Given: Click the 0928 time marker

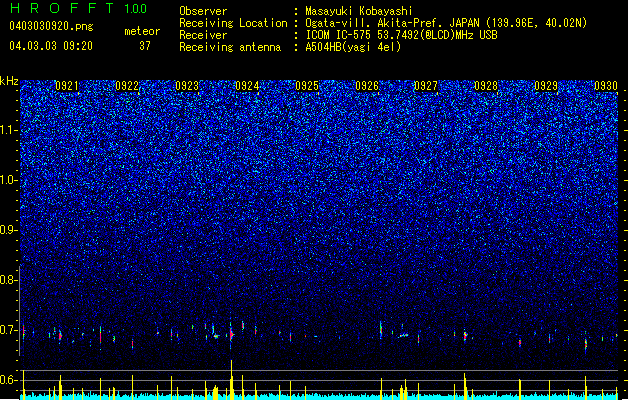Looking at the screenshot, I should tap(486, 86).
